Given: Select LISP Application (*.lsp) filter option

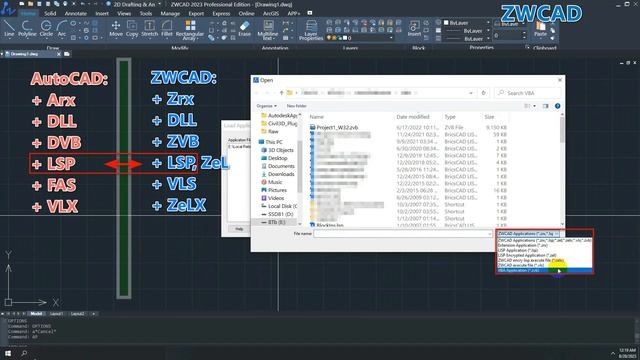Looking at the screenshot, I should point(544,250).
